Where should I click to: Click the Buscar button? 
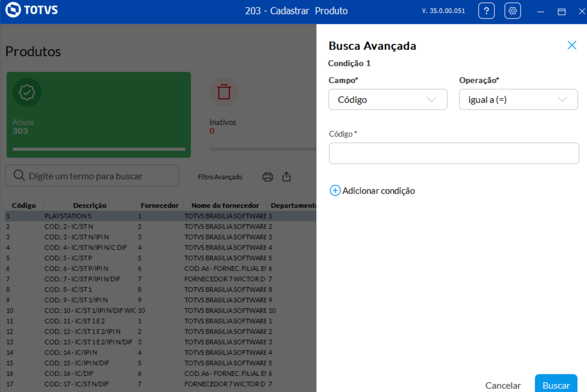tap(556, 385)
